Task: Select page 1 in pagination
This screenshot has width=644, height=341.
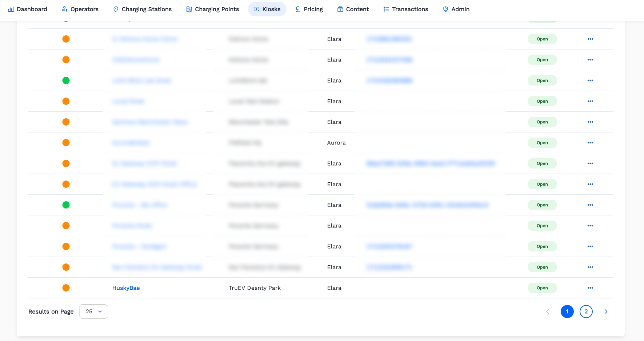Action: click(x=567, y=312)
